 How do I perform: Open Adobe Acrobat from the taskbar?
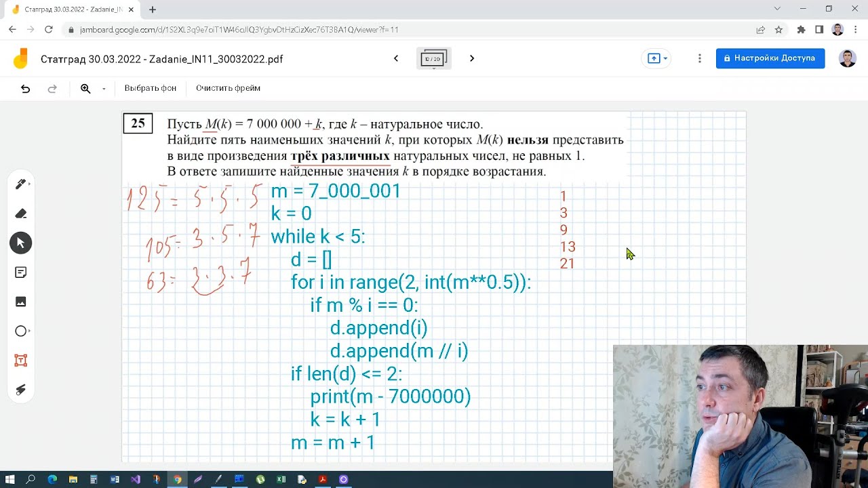point(323,479)
